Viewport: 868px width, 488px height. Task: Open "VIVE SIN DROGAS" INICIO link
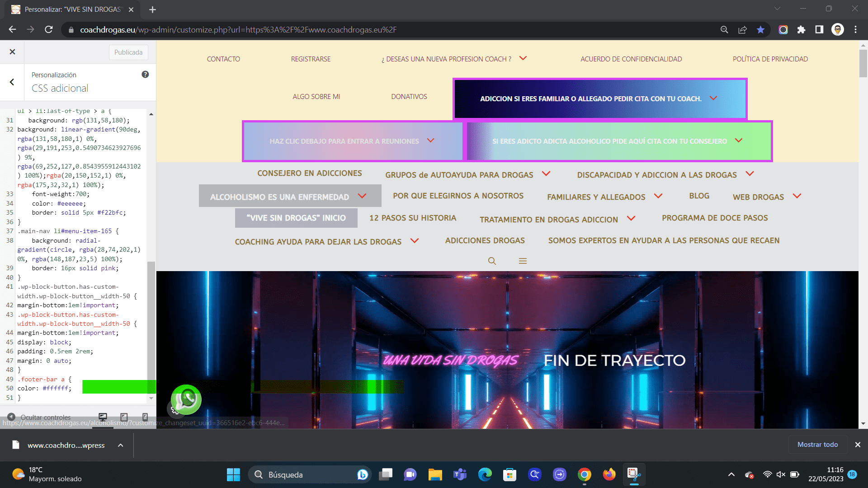coord(296,218)
